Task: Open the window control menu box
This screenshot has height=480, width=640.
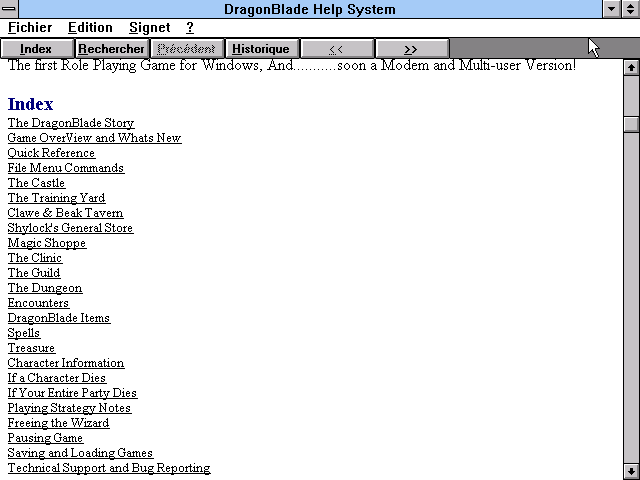Action: click(x=9, y=9)
